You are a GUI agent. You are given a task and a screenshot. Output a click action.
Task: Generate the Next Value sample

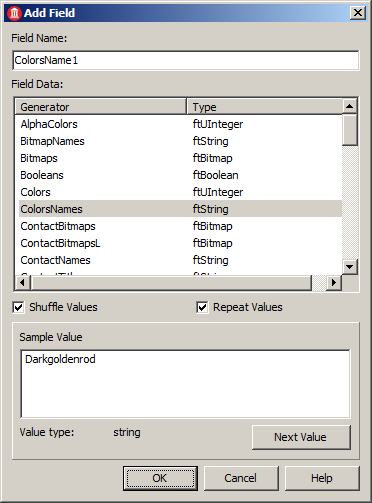click(x=301, y=437)
